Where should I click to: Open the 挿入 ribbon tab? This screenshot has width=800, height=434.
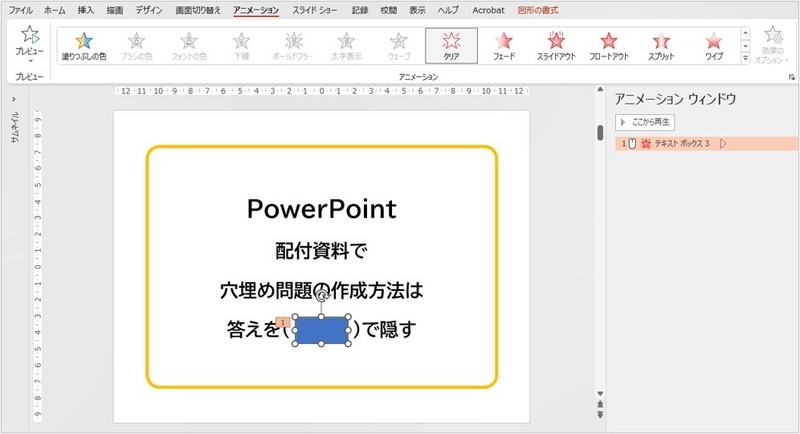click(x=85, y=10)
